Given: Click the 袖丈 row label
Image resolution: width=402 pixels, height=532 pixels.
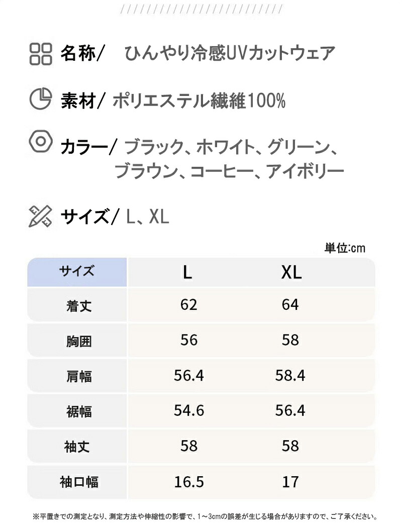Looking at the screenshot, I should [78, 447].
